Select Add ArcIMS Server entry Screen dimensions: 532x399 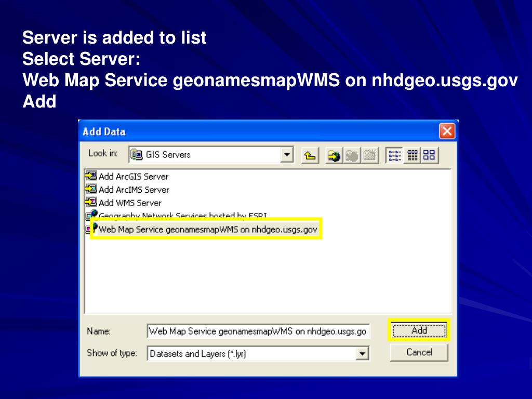pos(134,190)
